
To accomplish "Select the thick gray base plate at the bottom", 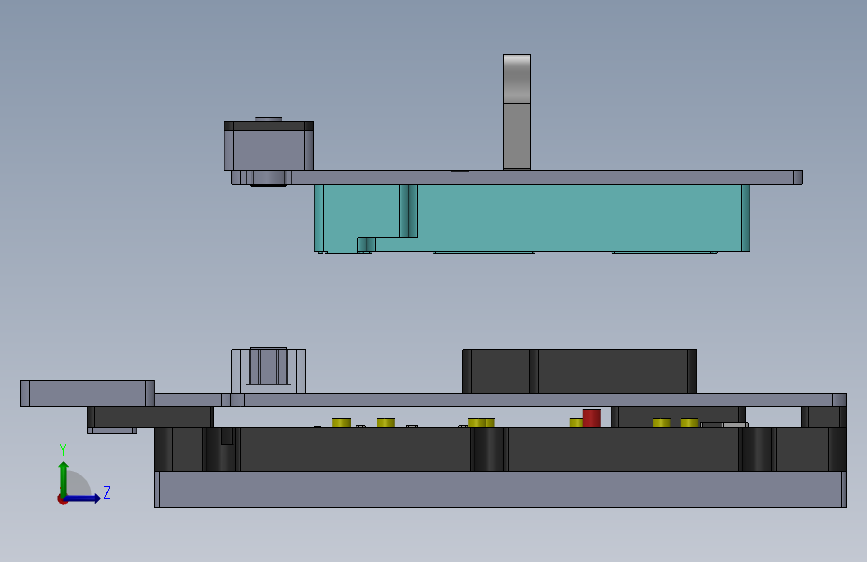I will click(500, 489).
